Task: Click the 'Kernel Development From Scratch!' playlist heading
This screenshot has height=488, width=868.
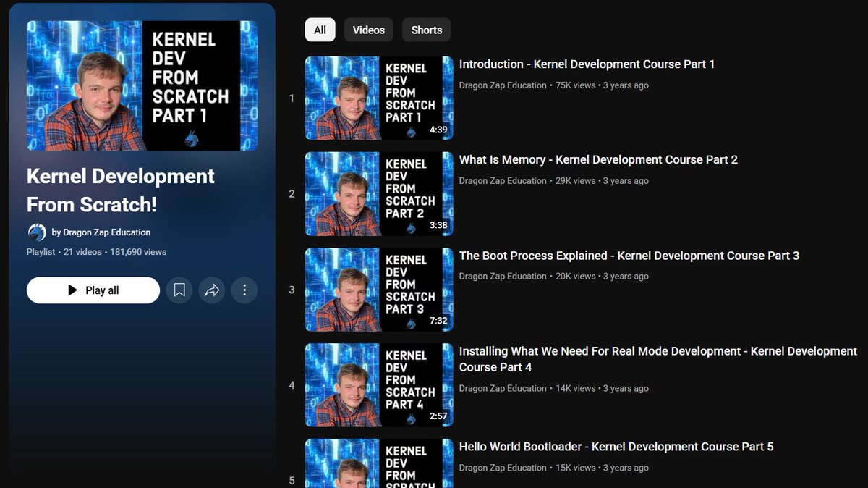Action: [x=121, y=190]
